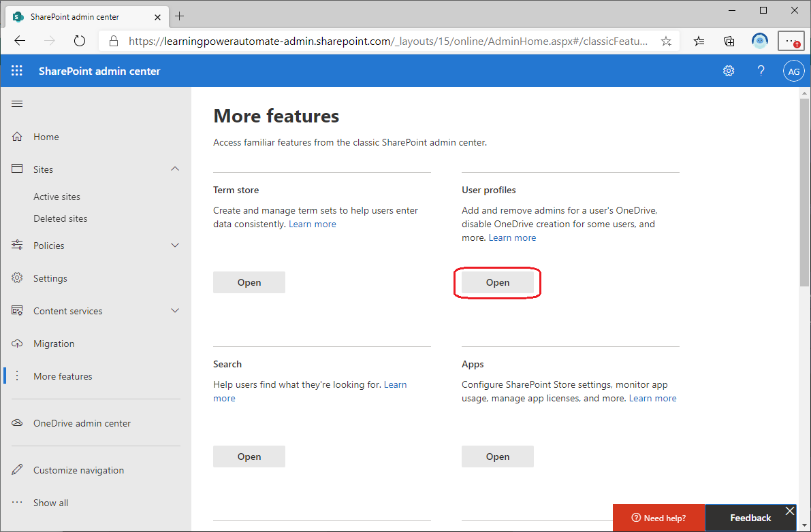Select the Customize navigation pencil icon
The width and height of the screenshot is (811, 532).
click(17, 469)
